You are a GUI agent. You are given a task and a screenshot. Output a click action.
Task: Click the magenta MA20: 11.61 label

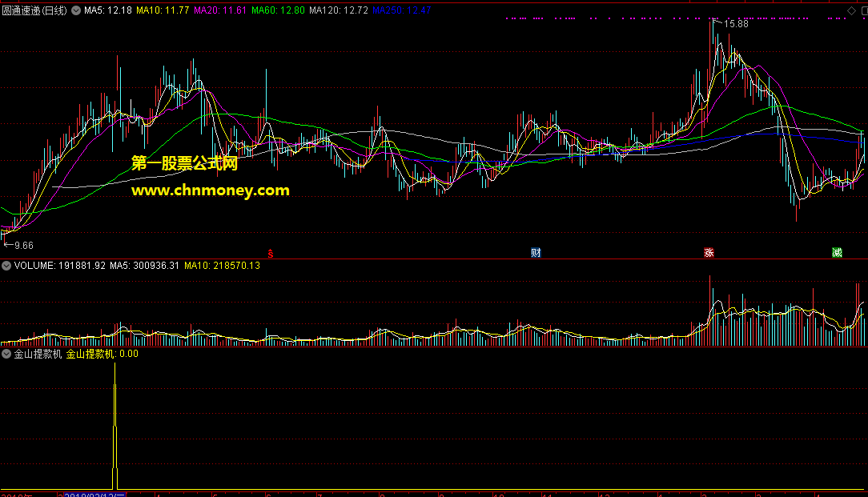tap(220, 10)
